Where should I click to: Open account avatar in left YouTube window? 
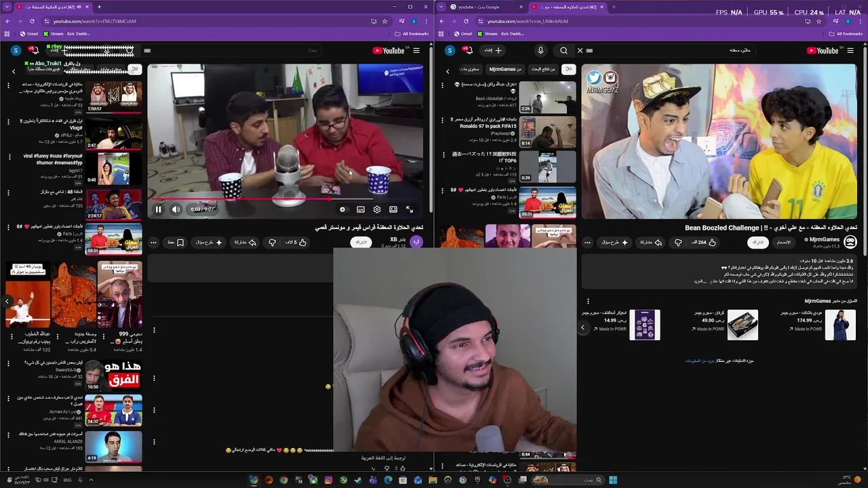[16, 50]
